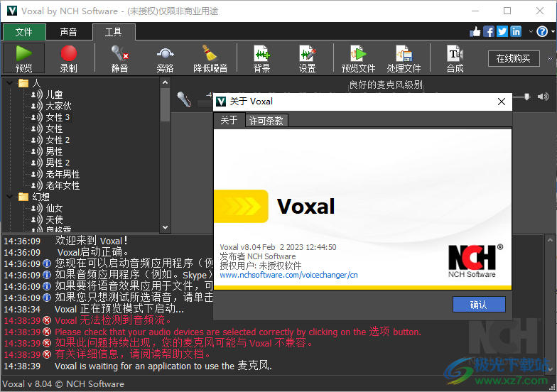Click the NCH Software logo in dialog

pyautogui.click(x=475, y=261)
